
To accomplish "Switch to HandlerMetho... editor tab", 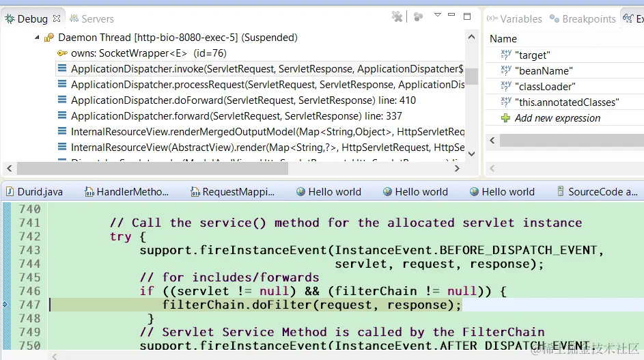I will click(x=126, y=192).
